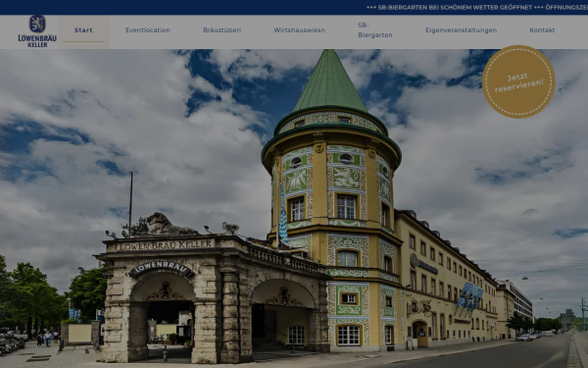This screenshot has height=368, width=588.
Task: Open the Kontakt page
Action: pyautogui.click(x=542, y=30)
